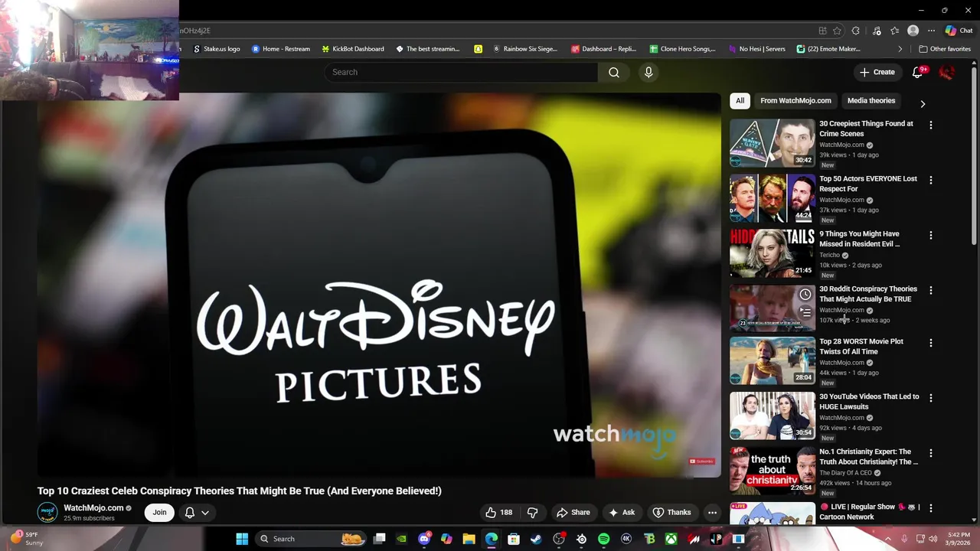
Task: Show hidden system tray icons
Action: 888,539
